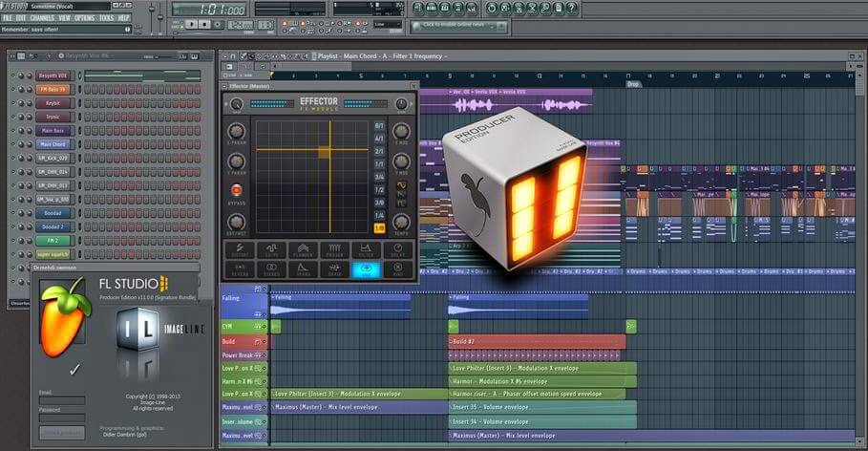
Task: Click the question mark help icon in the top toolbar
Action: coord(572,9)
